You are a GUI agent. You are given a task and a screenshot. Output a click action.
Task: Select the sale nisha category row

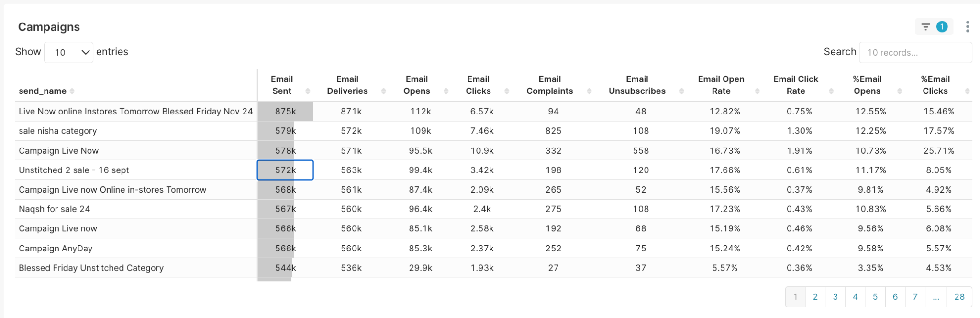[x=58, y=131]
